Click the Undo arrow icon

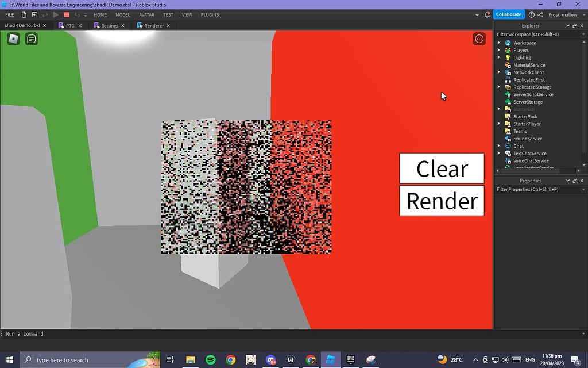pyautogui.click(x=77, y=14)
